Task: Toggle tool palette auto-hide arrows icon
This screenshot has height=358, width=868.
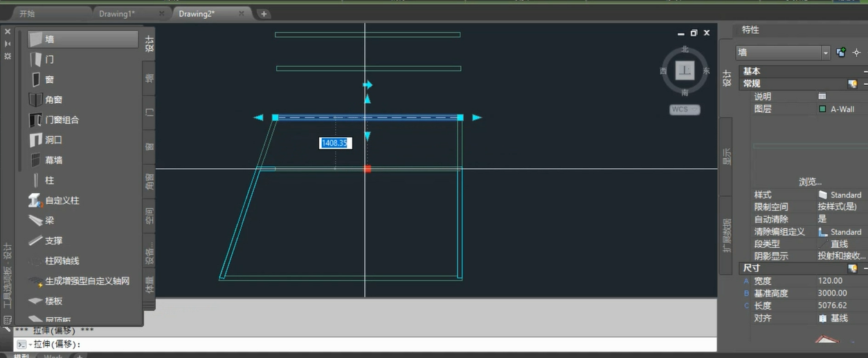Action: pos(8,44)
